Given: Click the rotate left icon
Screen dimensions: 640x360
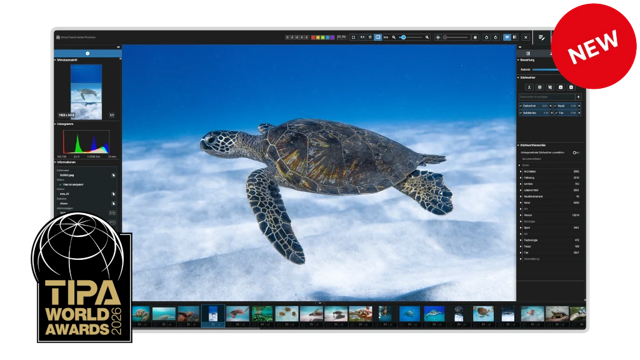Looking at the screenshot, I should click(x=487, y=38).
